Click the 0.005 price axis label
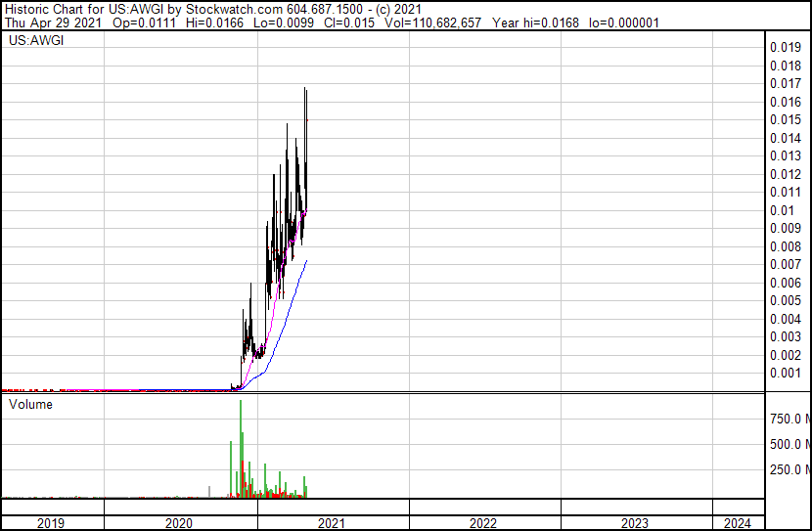 pyautogui.click(x=786, y=300)
